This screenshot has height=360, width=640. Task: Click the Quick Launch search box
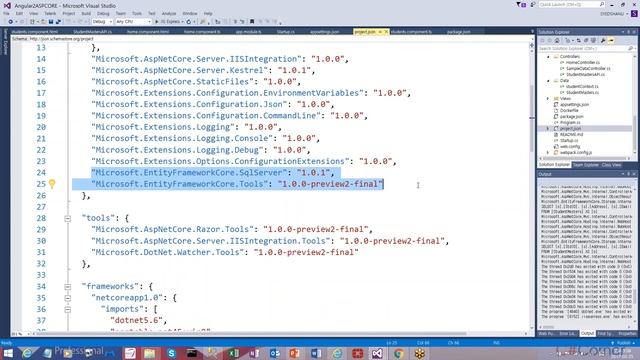[x=571, y=4]
